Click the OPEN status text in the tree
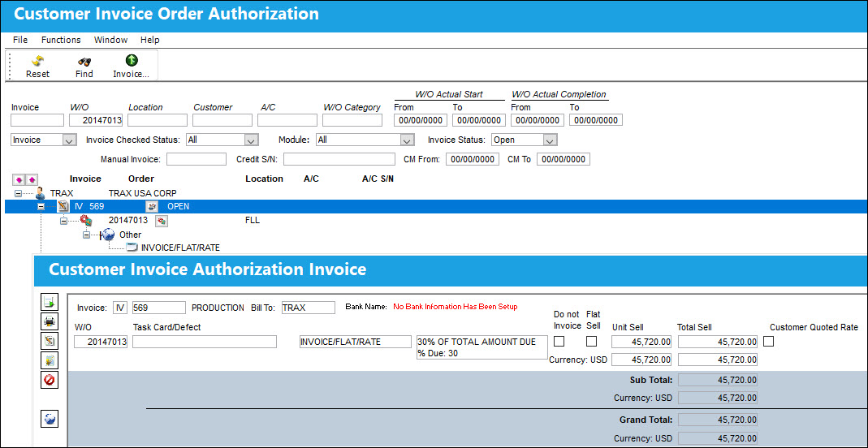The image size is (868, 448). [179, 206]
